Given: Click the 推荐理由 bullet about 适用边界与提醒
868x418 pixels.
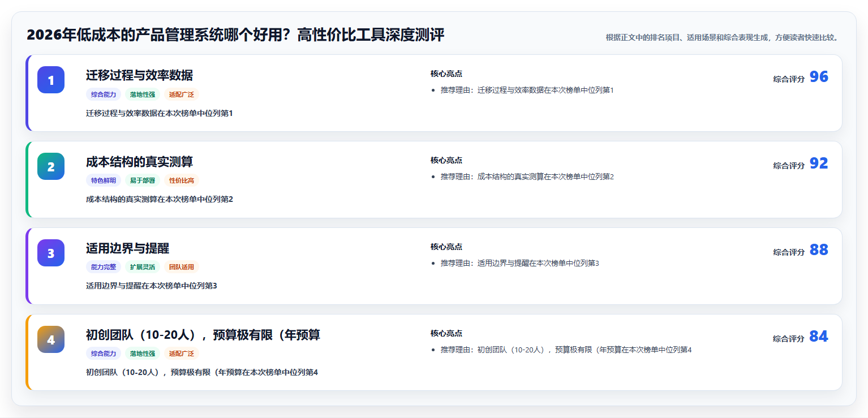Looking at the screenshot, I should (520, 263).
